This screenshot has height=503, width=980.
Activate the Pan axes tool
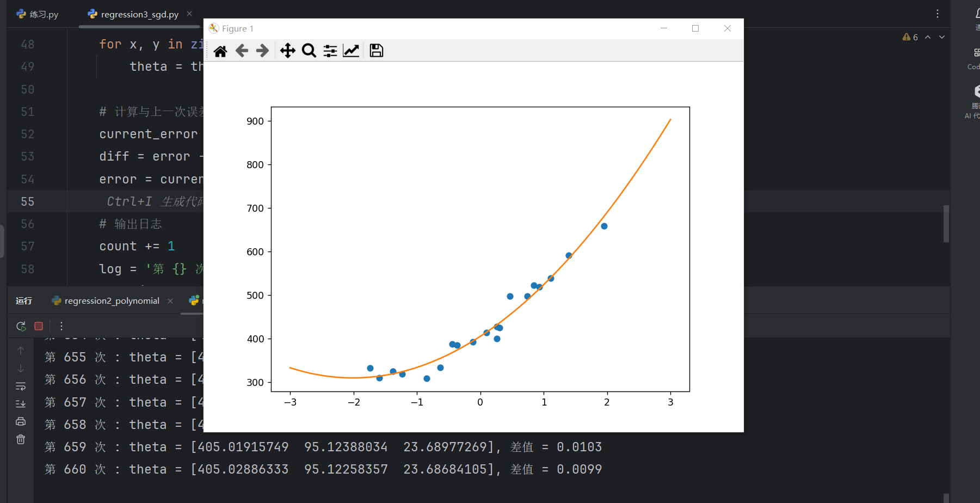[287, 51]
